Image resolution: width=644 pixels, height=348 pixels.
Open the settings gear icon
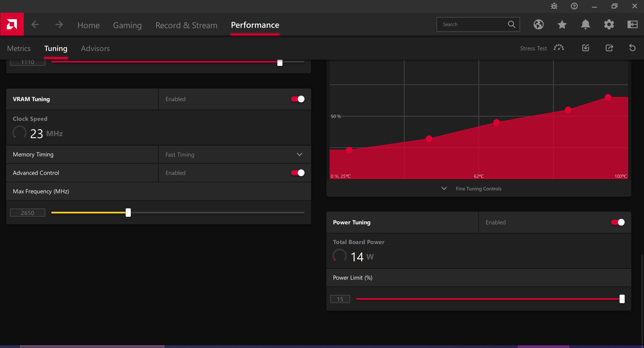tap(609, 24)
